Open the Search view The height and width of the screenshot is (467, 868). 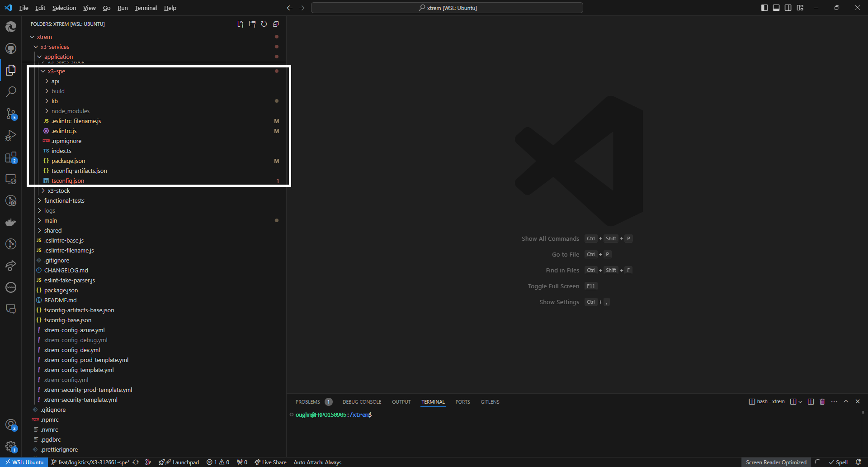[11, 92]
